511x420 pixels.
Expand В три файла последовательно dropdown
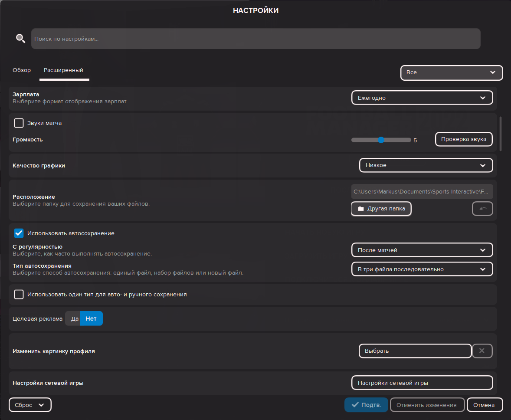pos(422,269)
